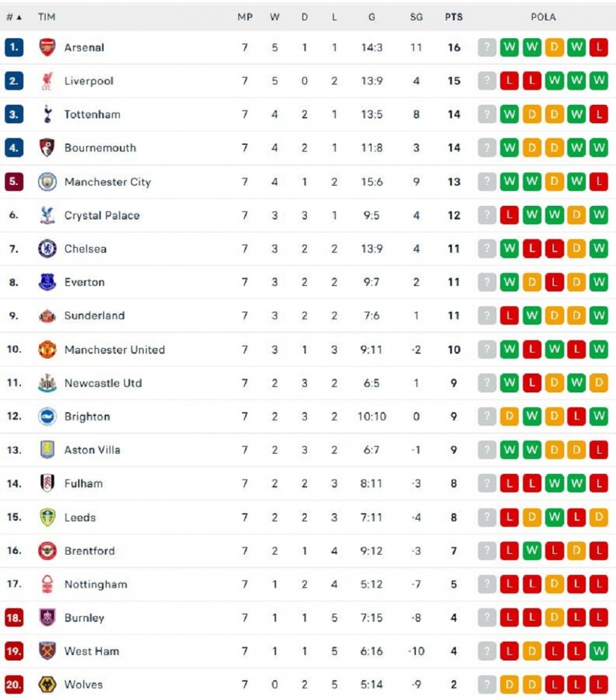Sort table by the # rank column
The height and width of the screenshot is (700, 616).
[x=14, y=17]
